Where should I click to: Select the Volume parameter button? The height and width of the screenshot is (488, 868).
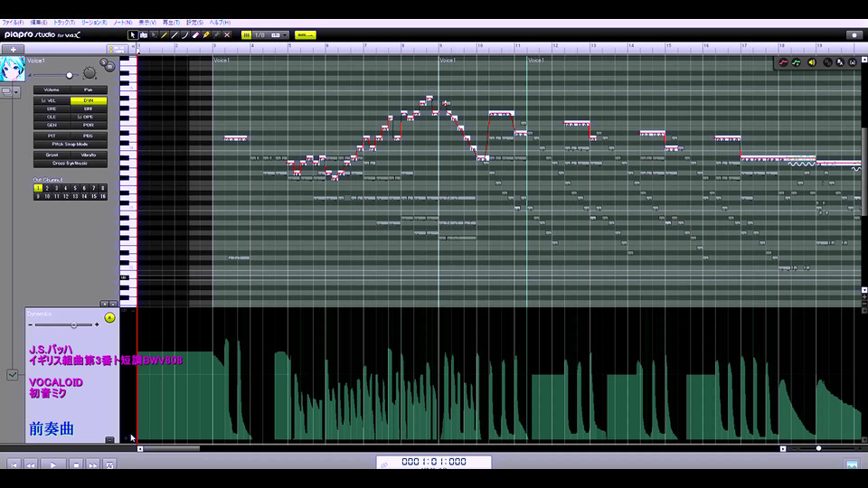pos(52,89)
